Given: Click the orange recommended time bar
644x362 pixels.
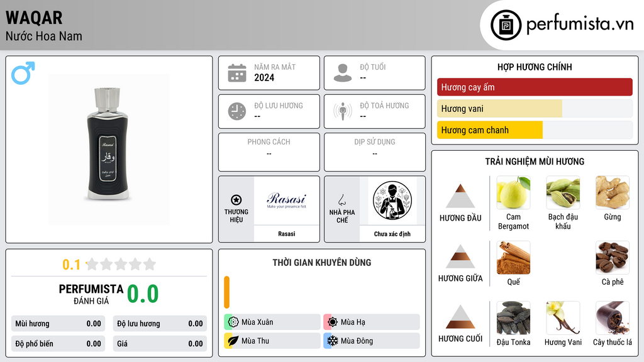Looking at the screenshot, I should click(226, 292).
